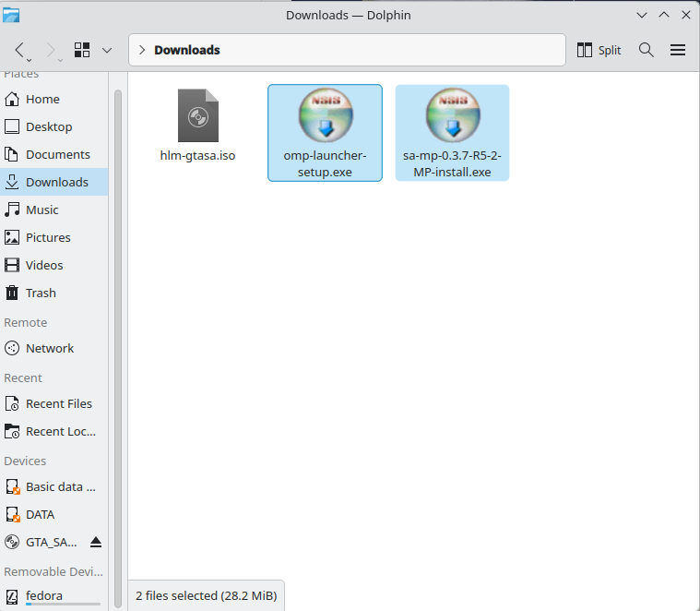Select the hlm-gtasa.iso disc image icon
700x611 pixels.
(x=198, y=115)
